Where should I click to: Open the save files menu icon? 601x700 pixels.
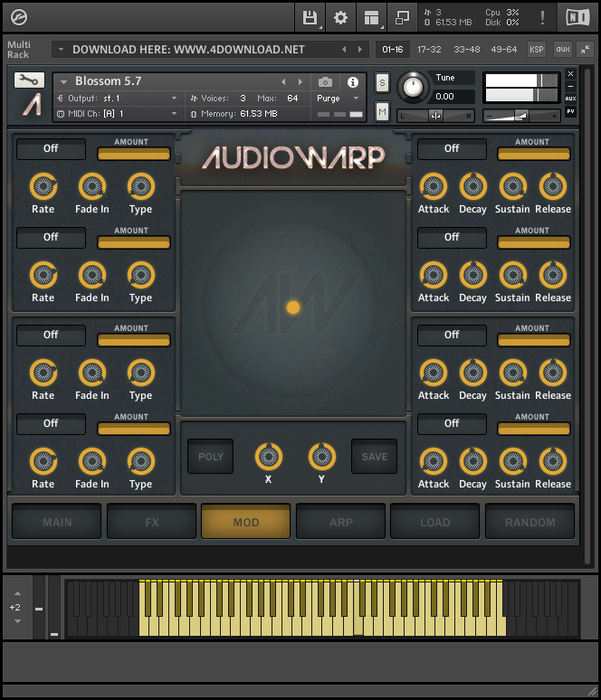coord(310,18)
